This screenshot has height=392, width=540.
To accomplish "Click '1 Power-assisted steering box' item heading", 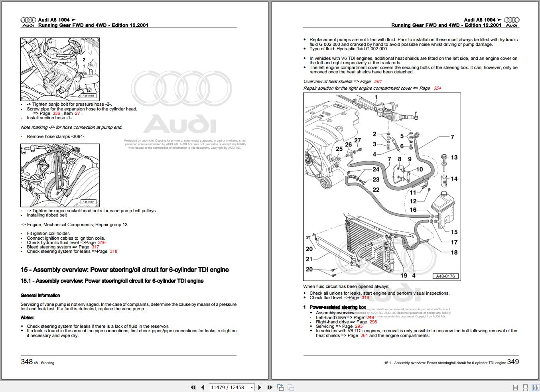I will pyautogui.click(x=335, y=307).
